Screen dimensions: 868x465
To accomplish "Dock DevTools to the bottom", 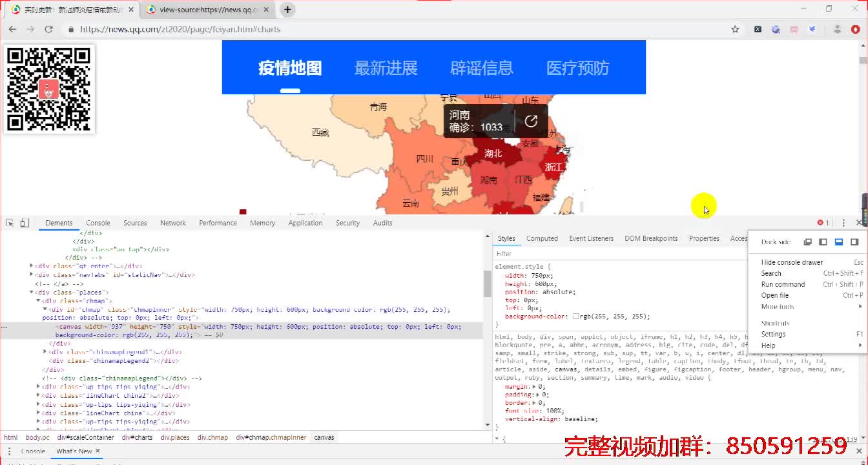I will coord(839,242).
